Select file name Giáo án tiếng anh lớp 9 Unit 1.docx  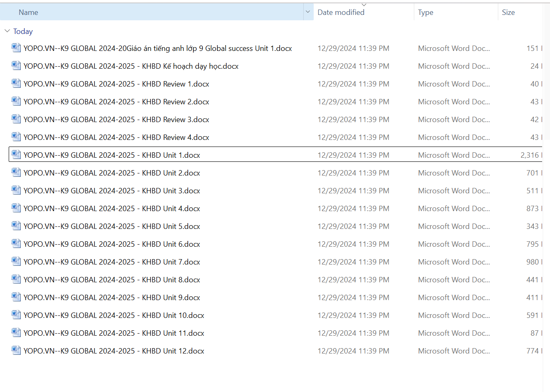tap(158, 48)
